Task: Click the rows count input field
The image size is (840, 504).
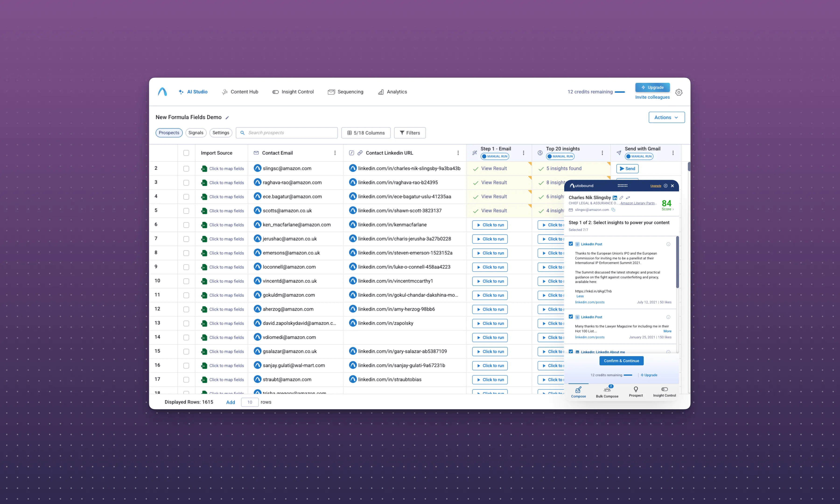Action: pos(250,402)
